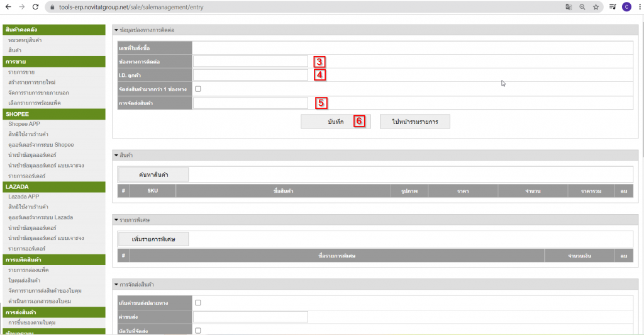Viewport: 644px width, 335px height.
Task: Collapse the ข้อมูลช่องทางการติดต่อ section
Action: [x=116, y=30]
